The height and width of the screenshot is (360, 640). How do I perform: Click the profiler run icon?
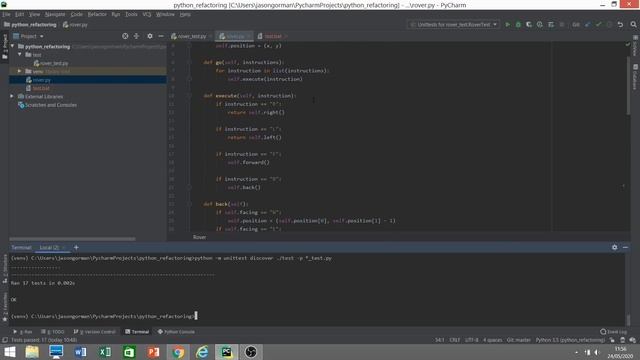click(x=540, y=24)
